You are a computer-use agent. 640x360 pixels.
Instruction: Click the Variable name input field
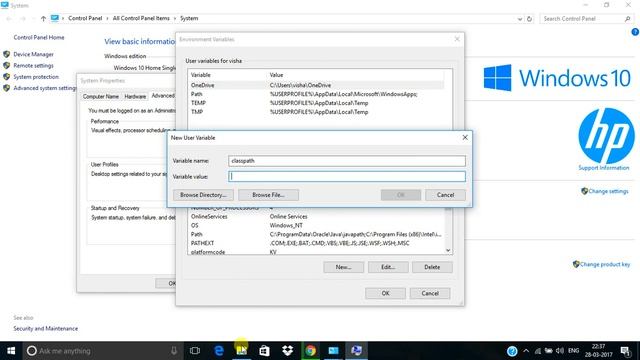click(x=347, y=161)
